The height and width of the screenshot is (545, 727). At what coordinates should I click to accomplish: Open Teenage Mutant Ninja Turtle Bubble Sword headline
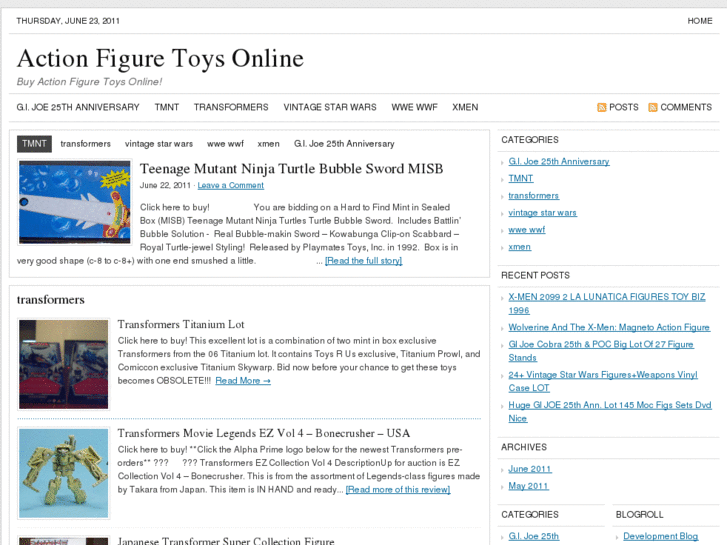[x=291, y=168]
